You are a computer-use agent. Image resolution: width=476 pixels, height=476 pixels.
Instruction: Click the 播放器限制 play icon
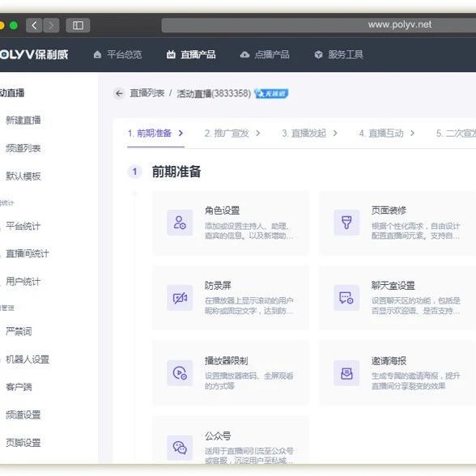point(180,373)
